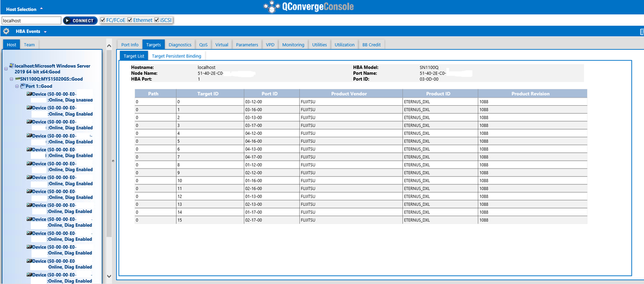Select the 02-16-00 Port ID cell
The height and width of the screenshot is (284, 644).
271,188
